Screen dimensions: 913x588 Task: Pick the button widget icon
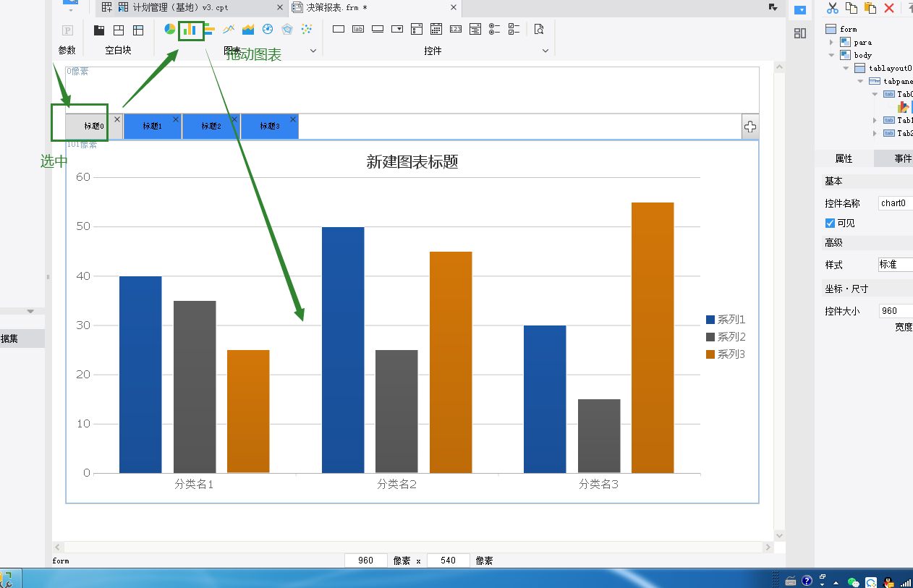pos(377,30)
